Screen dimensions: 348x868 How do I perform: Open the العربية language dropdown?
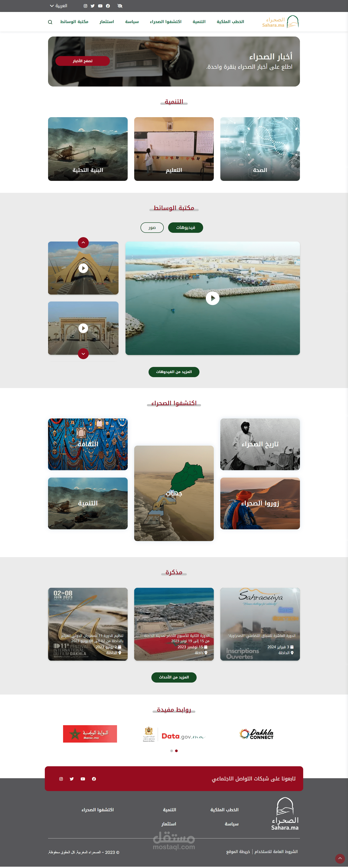[x=59, y=6]
